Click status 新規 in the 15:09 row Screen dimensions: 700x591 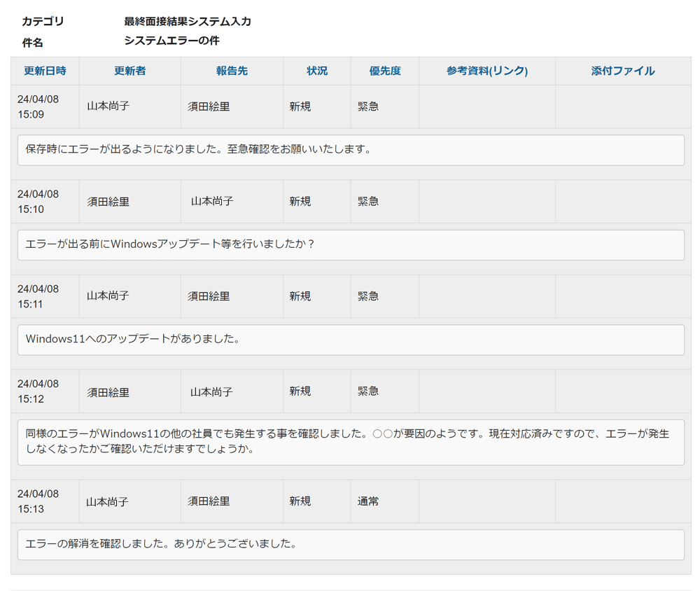300,106
